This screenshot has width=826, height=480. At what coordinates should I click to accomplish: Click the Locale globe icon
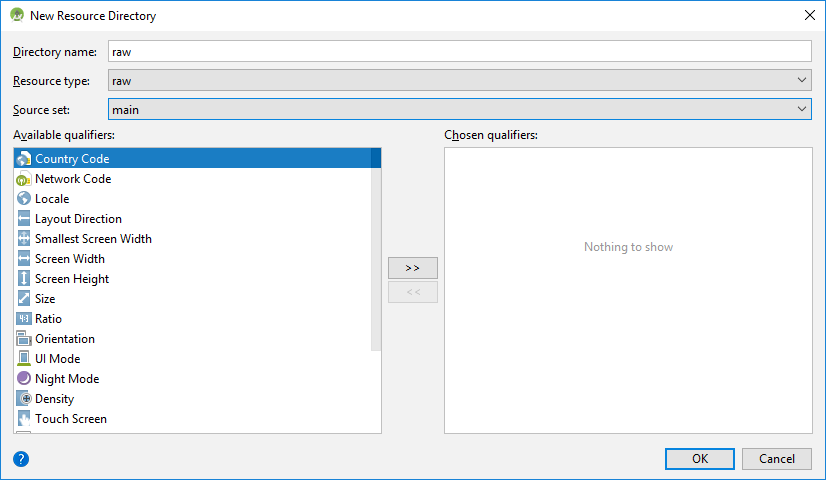pyautogui.click(x=24, y=199)
